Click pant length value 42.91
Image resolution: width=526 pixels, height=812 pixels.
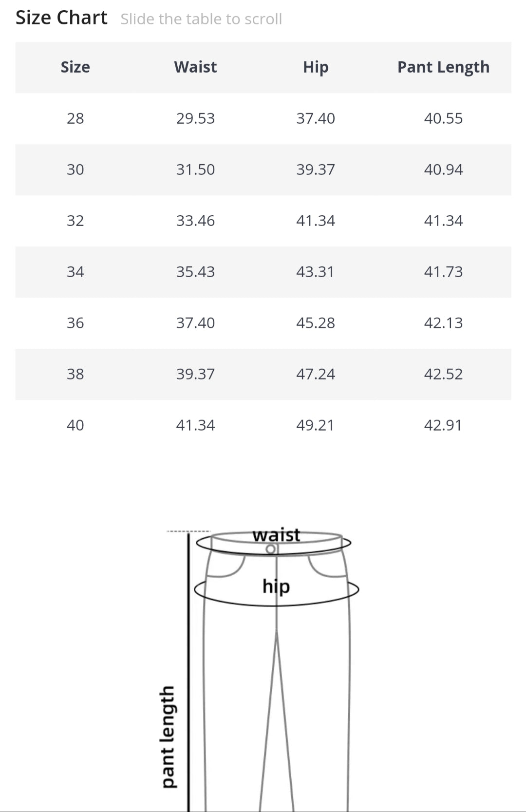tap(443, 425)
